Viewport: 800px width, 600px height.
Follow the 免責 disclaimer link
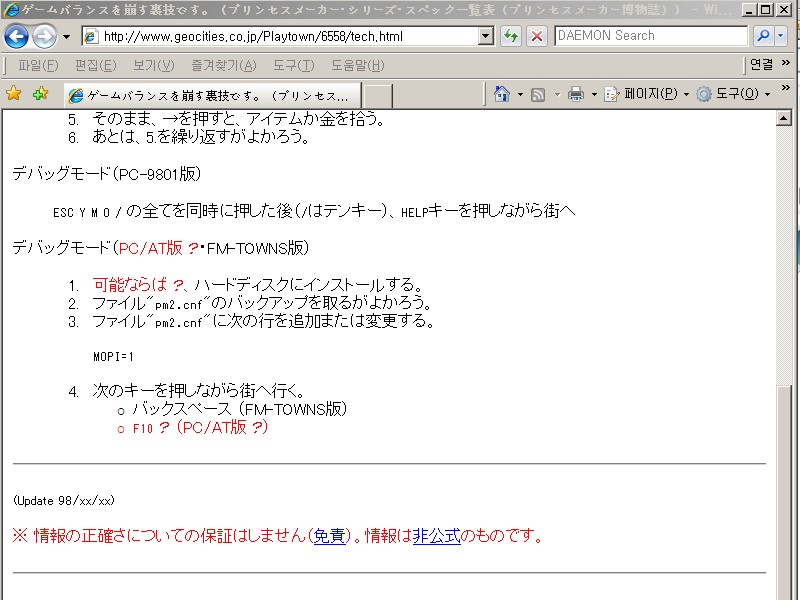(330, 536)
